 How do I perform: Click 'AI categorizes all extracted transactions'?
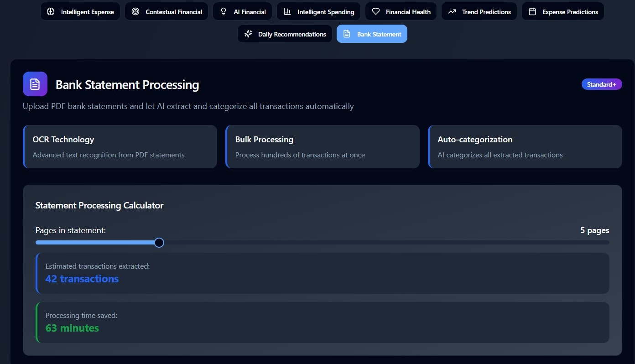[x=500, y=155]
